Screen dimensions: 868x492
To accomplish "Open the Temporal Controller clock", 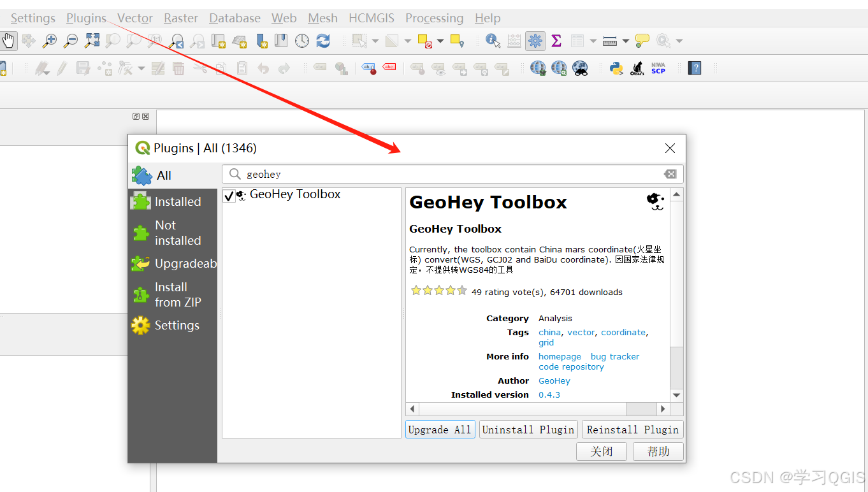I will 302,41.
